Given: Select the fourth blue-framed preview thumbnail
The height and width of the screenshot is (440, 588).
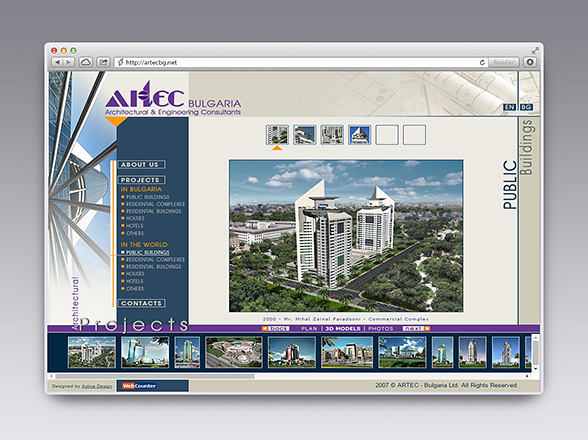Looking at the screenshot, I should click(359, 135).
